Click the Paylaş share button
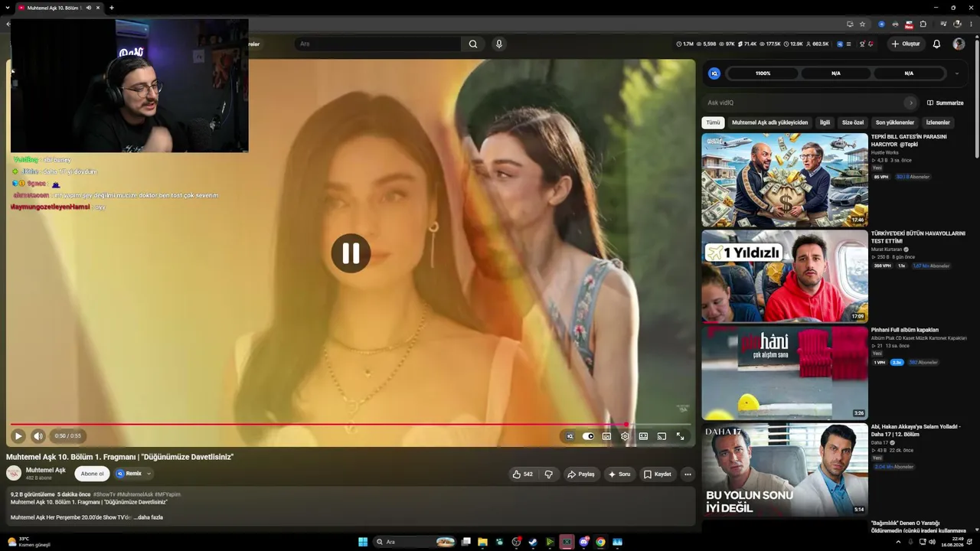 (x=580, y=474)
